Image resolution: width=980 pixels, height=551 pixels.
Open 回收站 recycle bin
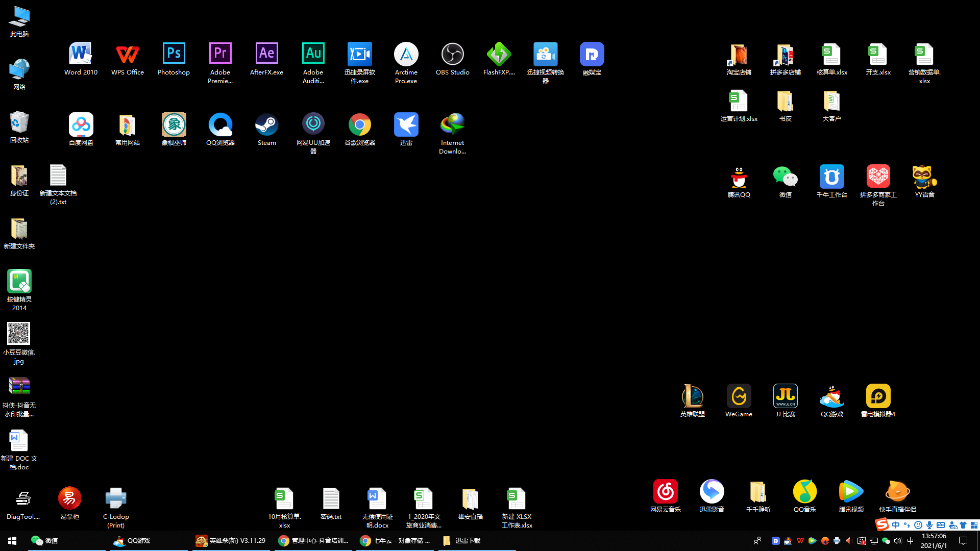pyautogui.click(x=19, y=128)
